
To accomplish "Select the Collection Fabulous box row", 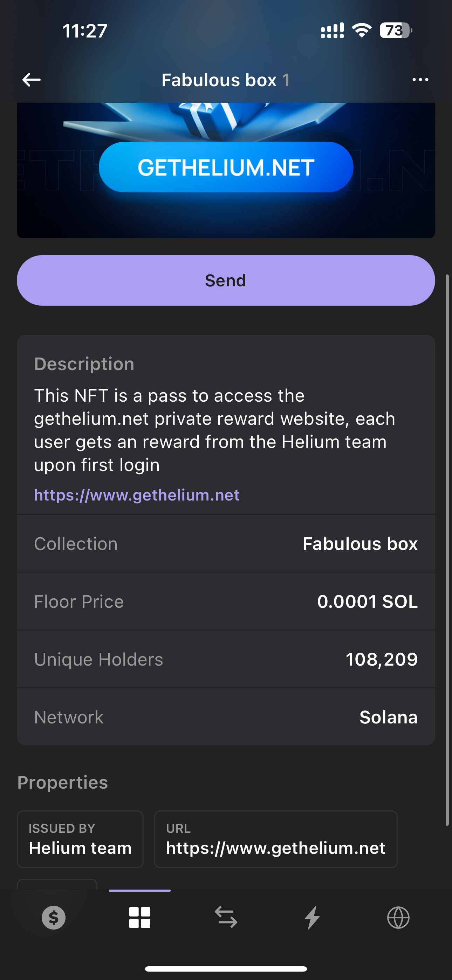I will tap(226, 544).
